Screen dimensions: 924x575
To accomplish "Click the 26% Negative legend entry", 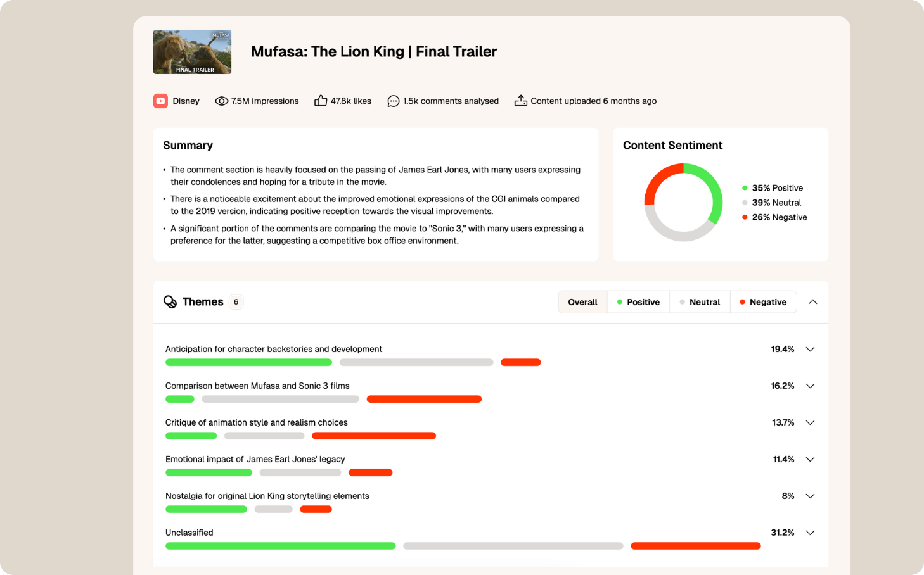I will coord(774,217).
